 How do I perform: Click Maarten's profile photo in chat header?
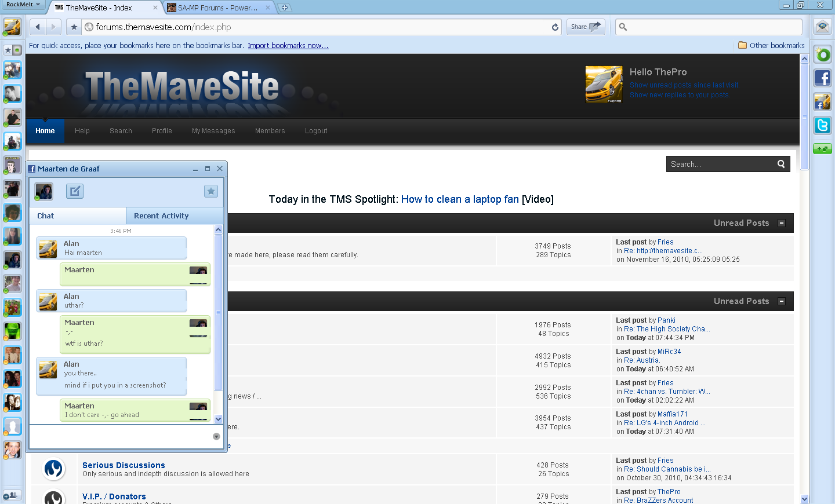pyautogui.click(x=43, y=191)
